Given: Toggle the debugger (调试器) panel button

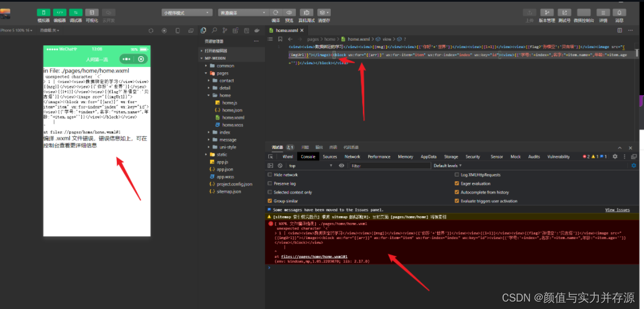Looking at the screenshot, I should pyautogui.click(x=76, y=13).
